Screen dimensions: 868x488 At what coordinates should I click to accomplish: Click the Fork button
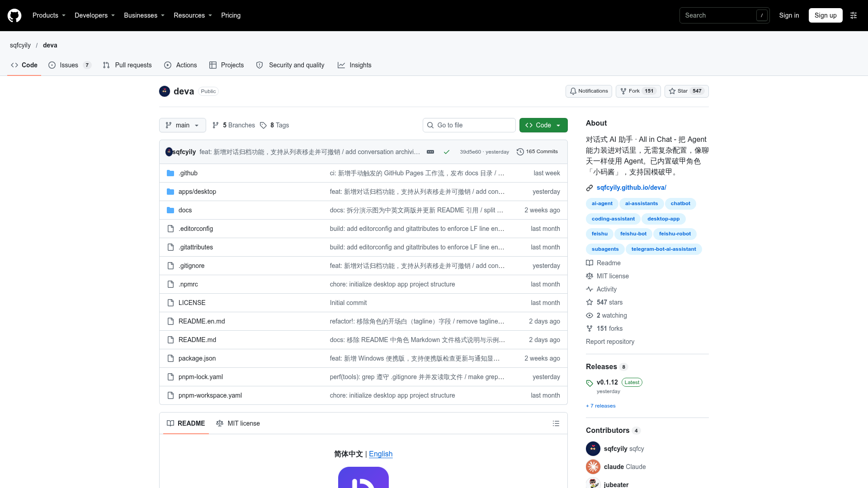click(638, 91)
